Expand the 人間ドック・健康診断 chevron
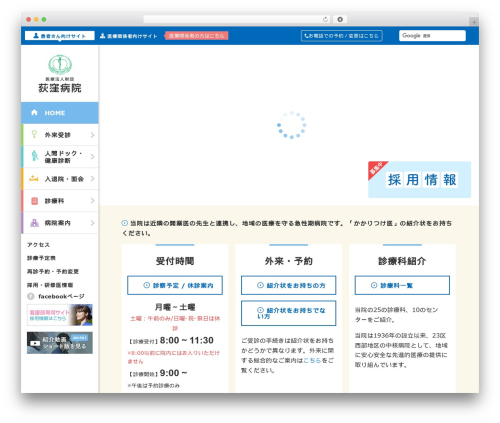 pos(92,156)
